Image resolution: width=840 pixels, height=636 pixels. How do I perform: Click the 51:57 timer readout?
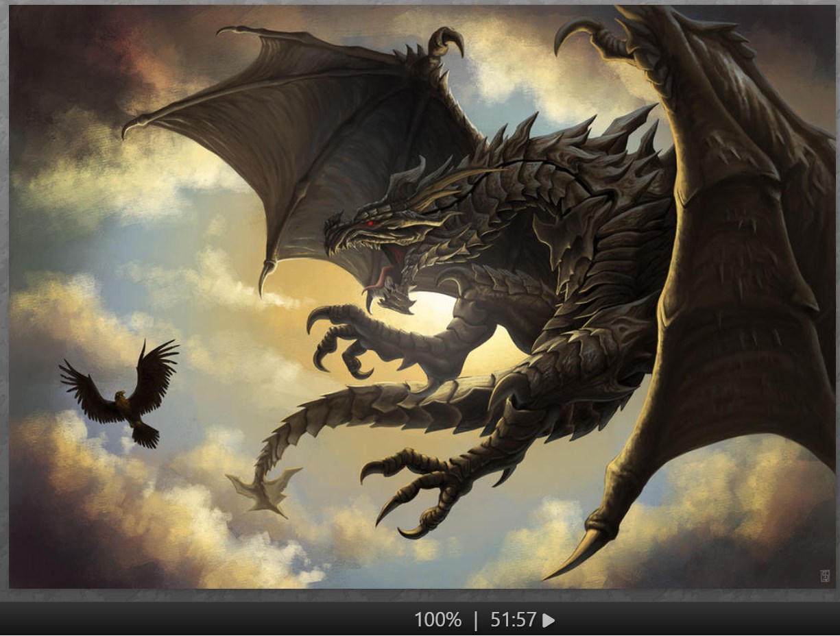pyautogui.click(x=513, y=620)
